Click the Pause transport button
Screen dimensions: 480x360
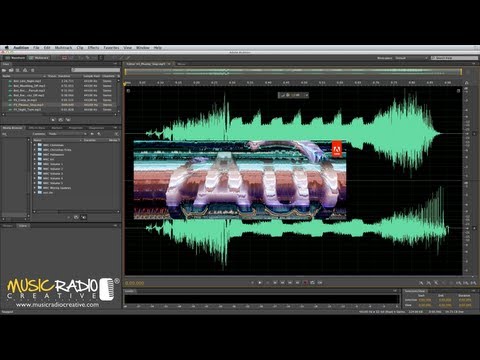pyautogui.click(x=267, y=283)
